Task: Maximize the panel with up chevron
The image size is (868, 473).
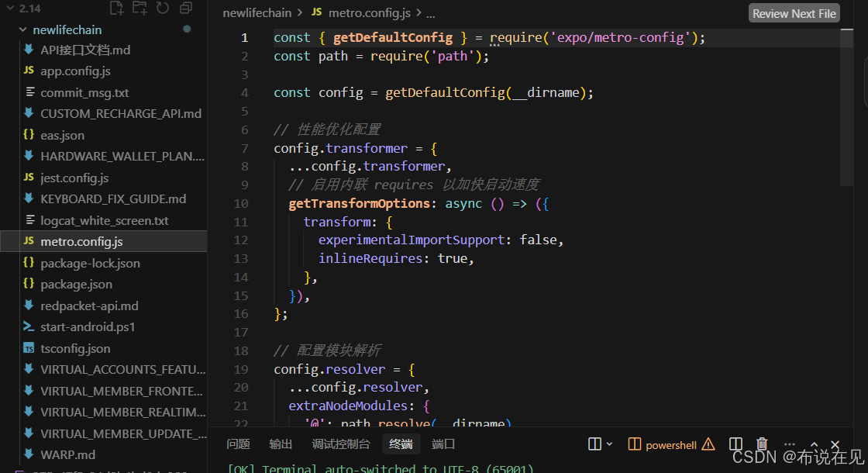Action: (815, 444)
